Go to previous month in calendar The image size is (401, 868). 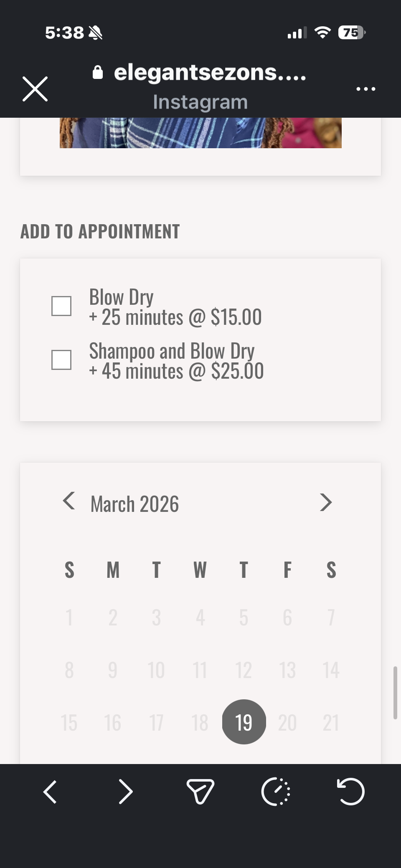[69, 501]
